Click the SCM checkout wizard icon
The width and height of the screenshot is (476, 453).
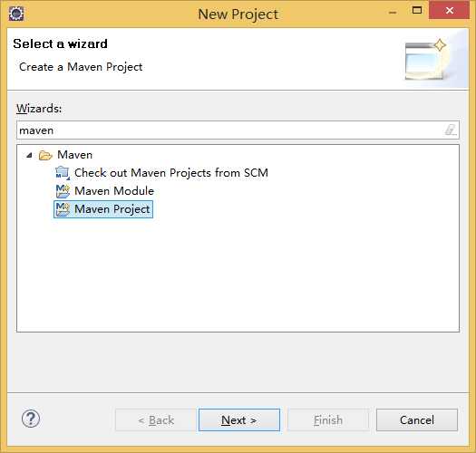pos(63,173)
